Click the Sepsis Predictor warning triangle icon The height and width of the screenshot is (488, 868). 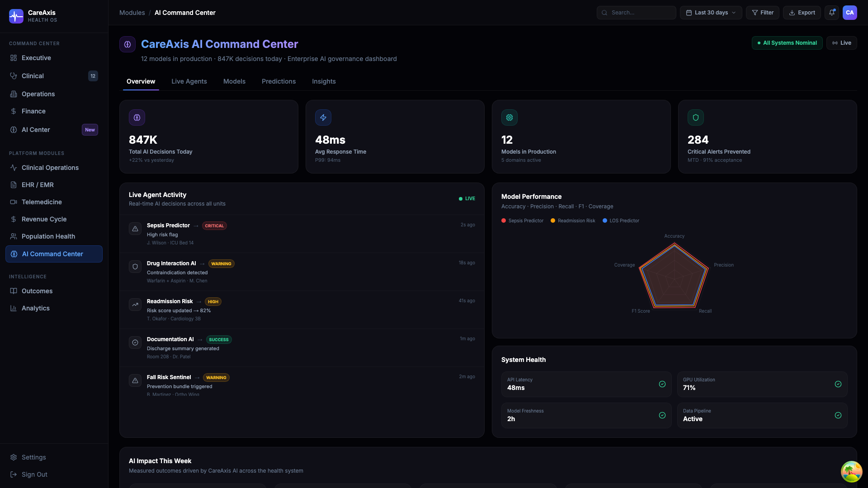pyautogui.click(x=135, y=229)
